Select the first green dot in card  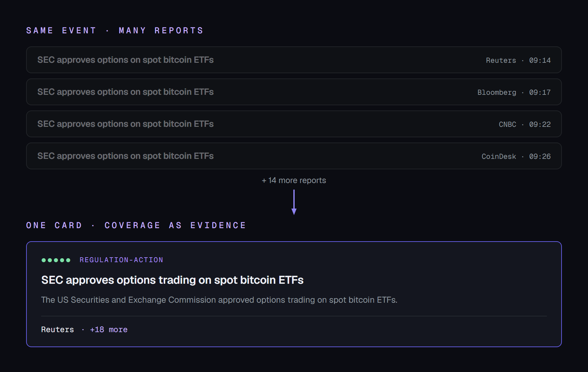(x=44, y=260)
